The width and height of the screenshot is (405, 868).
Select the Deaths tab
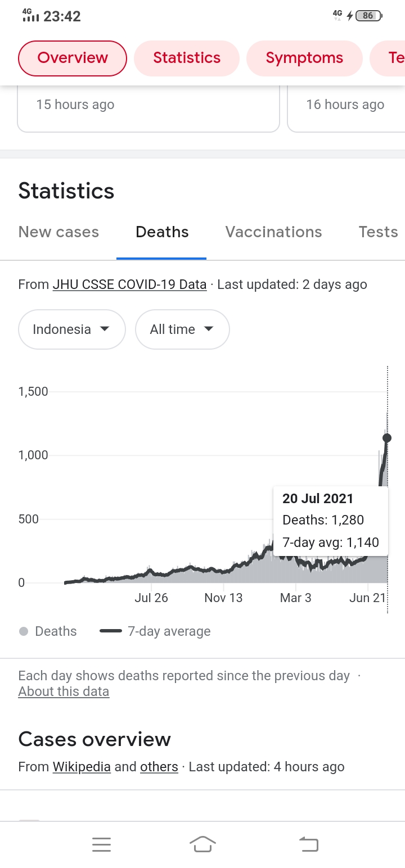[162, 232]
